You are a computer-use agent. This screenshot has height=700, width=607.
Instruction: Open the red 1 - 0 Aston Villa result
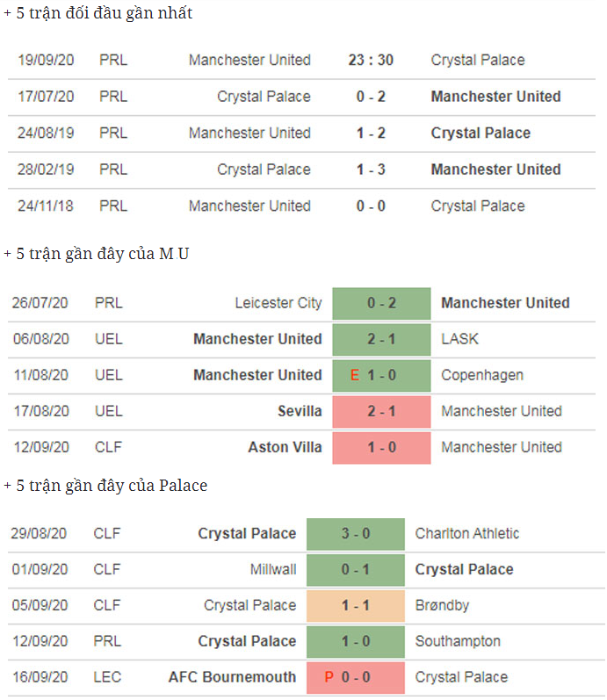click(x=381, y=447)
